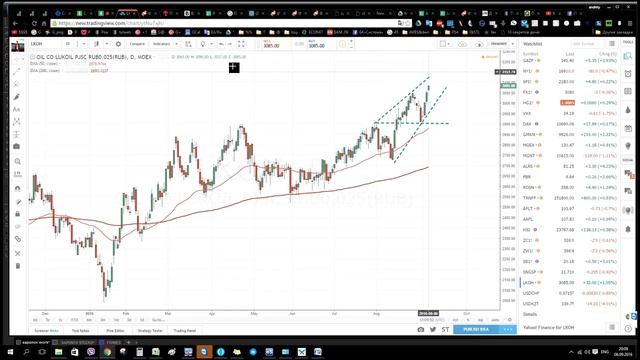Open the Pine Editor tab
Screen dimensions: 640x360
[115, 331]
